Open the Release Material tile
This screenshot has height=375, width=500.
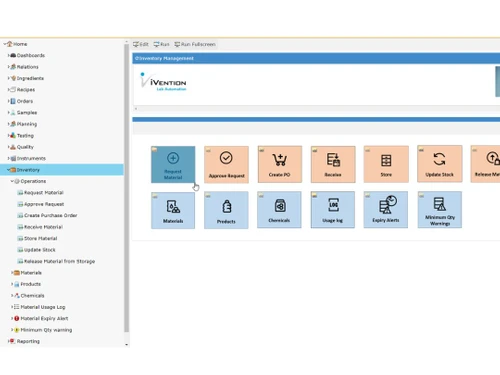pyautogui.click(x=485, y=164)
